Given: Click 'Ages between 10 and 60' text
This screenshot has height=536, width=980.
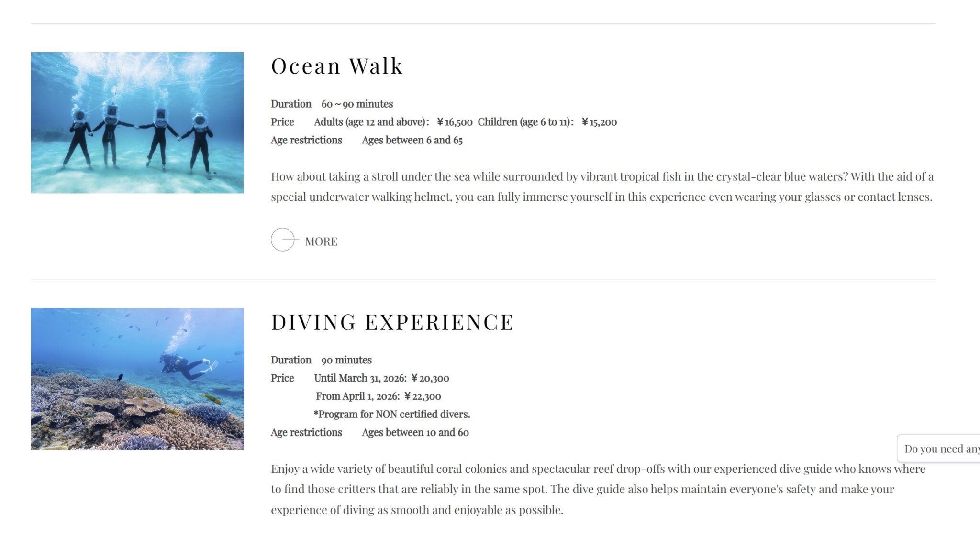Looking at the screenshot, I should pos(415,432).
